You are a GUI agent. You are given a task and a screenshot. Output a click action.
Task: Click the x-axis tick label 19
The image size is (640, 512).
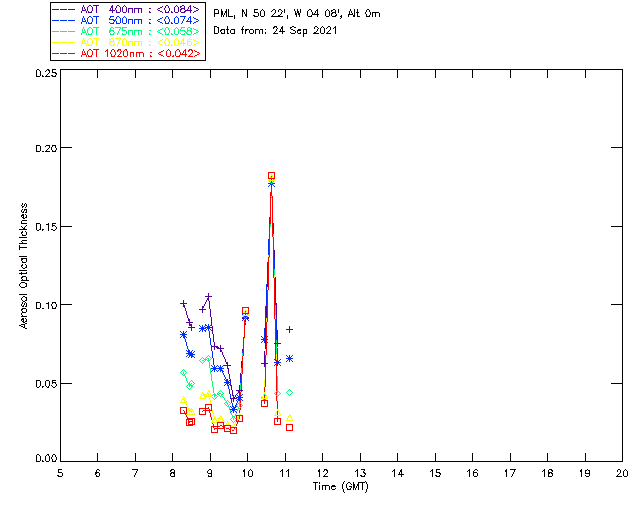pos(585,473)
